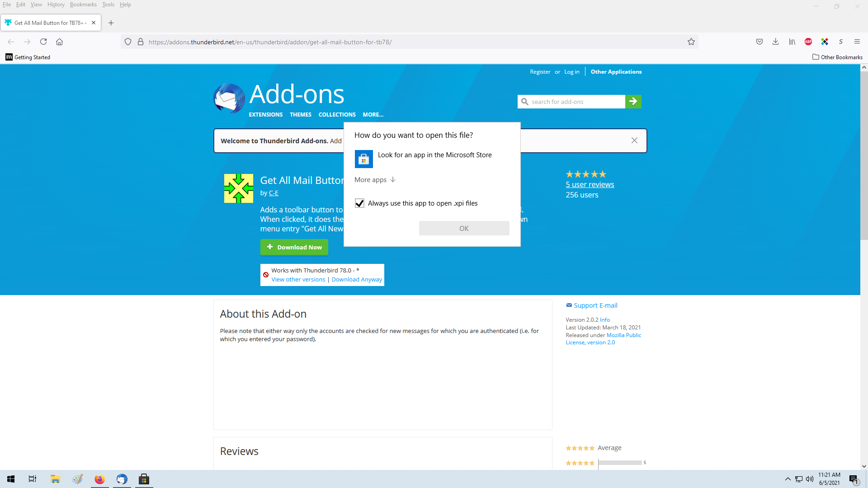Switch to Firefox on the taskbar
Screen dimensions: 868x488
coord(99,479)
